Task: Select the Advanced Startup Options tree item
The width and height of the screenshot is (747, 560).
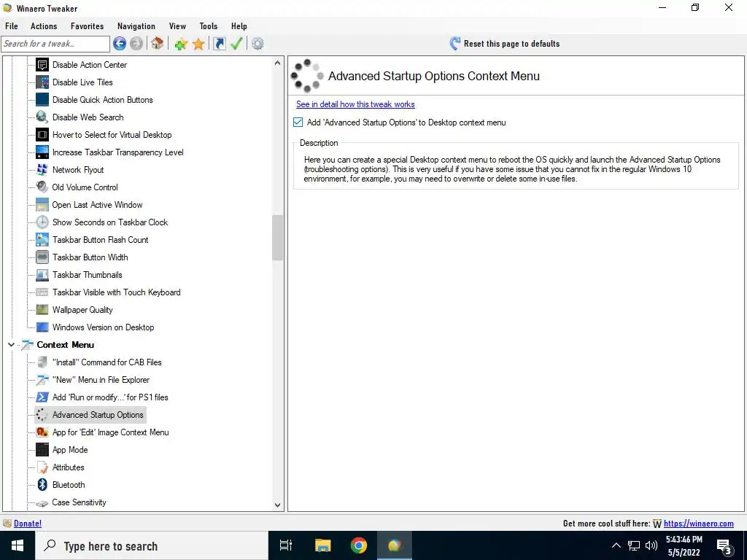Action: pos(98,415)
